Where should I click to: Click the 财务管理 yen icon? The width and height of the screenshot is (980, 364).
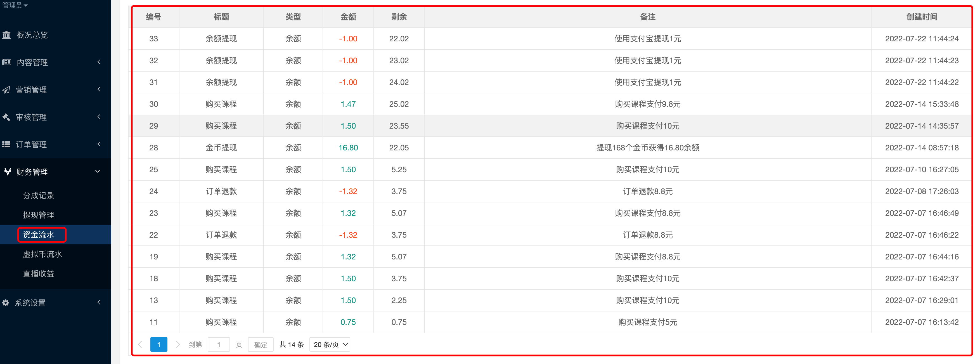click(8, 172)
